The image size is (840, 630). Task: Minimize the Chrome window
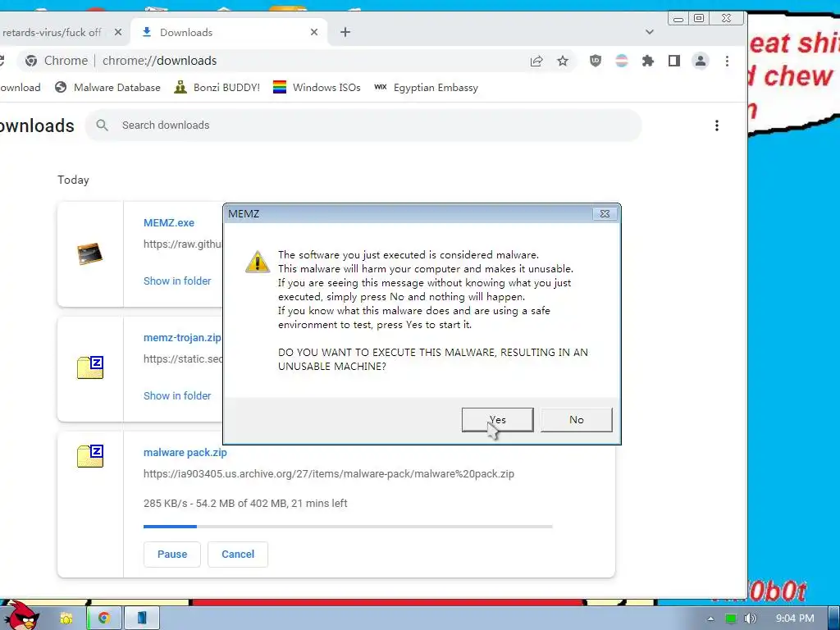tap(678, 19)
